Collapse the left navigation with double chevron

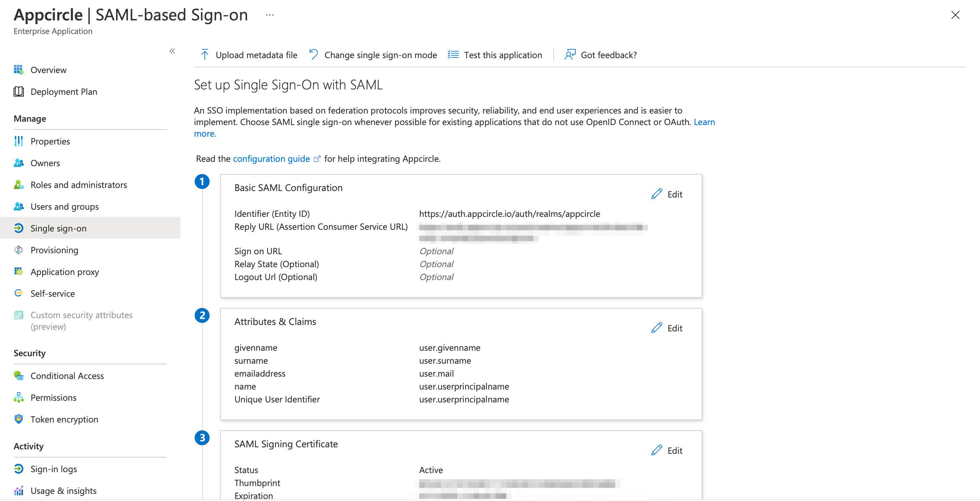pos(172,51)
